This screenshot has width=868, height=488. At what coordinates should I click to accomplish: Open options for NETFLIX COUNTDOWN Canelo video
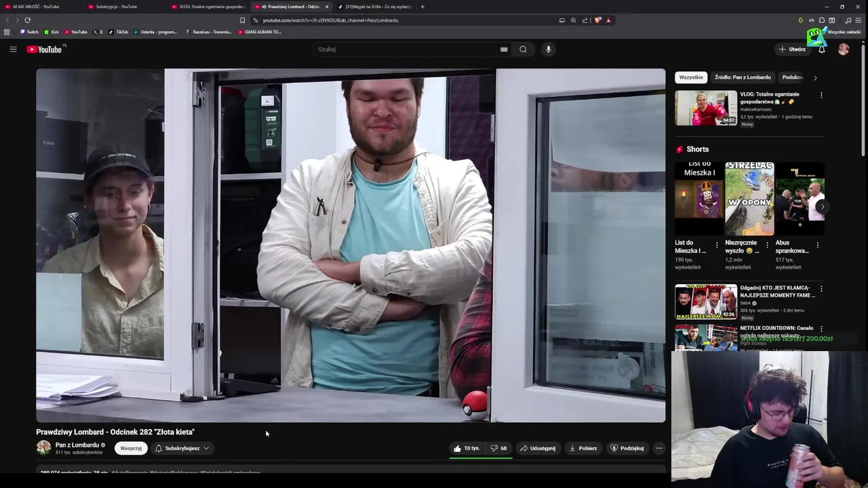pyautogui.click(x=821, y=329)
